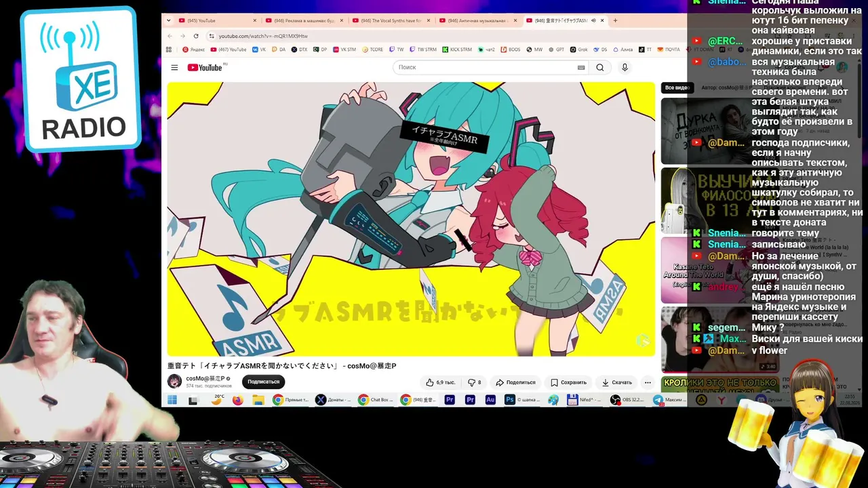This screenshot has height=488, width=868.
Task: Switch to OBS in the taskbar
Action: tap(628, 401)
